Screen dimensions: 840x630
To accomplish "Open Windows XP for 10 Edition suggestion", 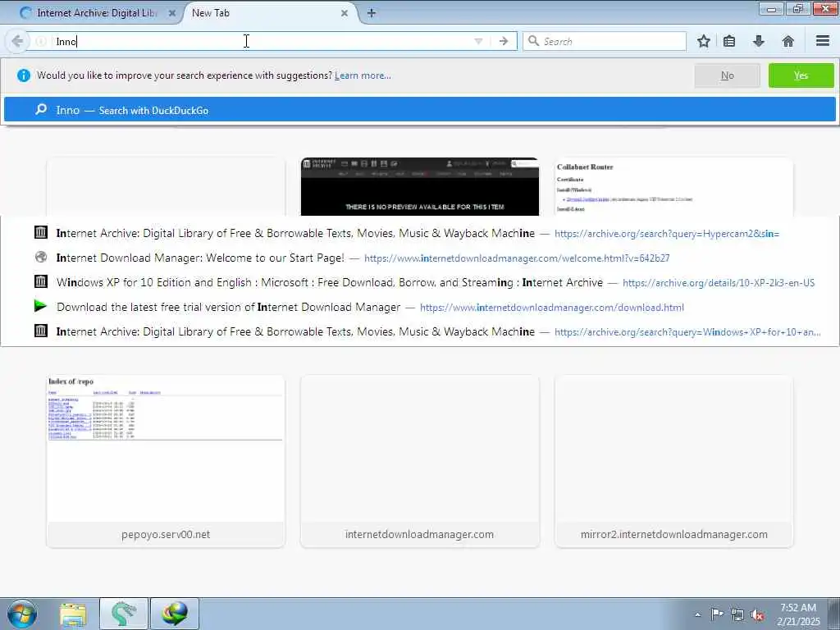I will (x=419, y=282).
